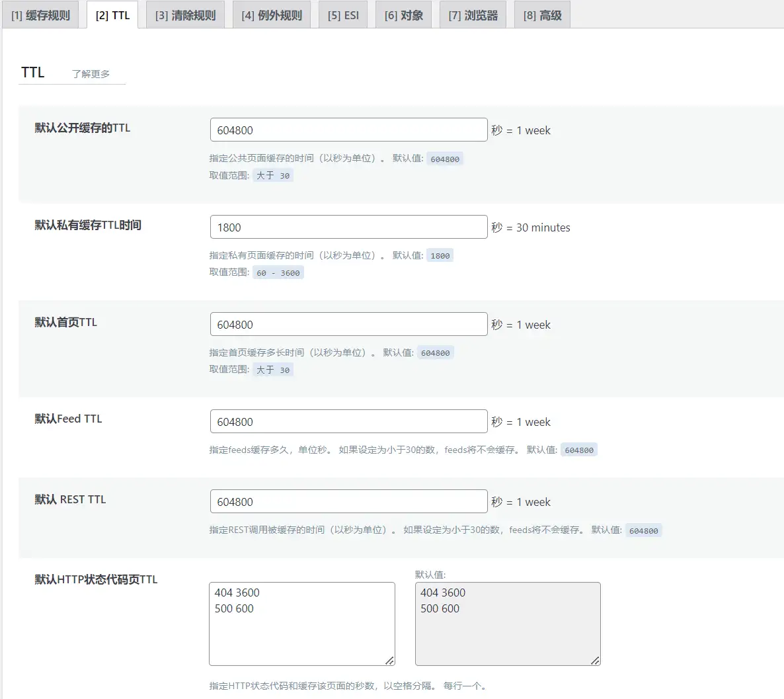Click the 了解更多 link beside TTL

point(91,74)
